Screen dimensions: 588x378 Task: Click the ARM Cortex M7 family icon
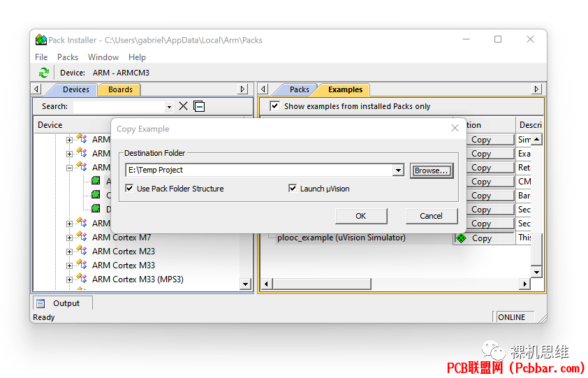click(x=82, y=236)
